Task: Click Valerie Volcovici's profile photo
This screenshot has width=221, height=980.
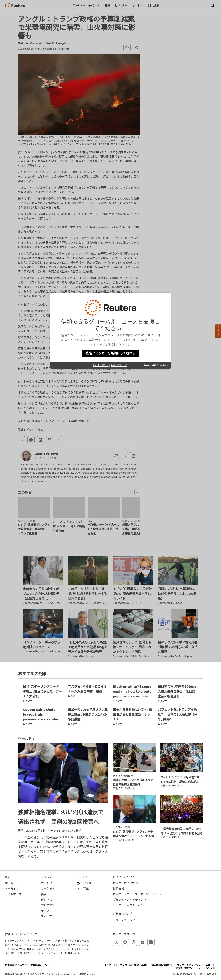Action: pyautogui.click(x=26, y=456)
